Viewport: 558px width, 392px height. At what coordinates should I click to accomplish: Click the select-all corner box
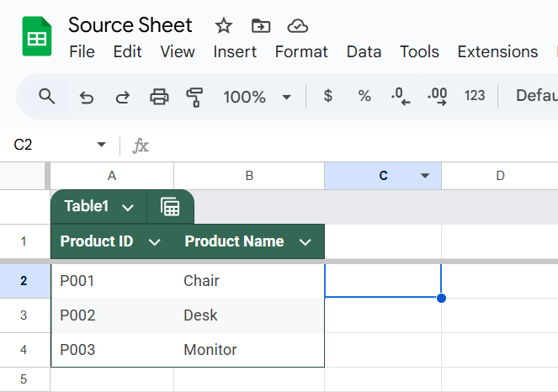(24, 176)
